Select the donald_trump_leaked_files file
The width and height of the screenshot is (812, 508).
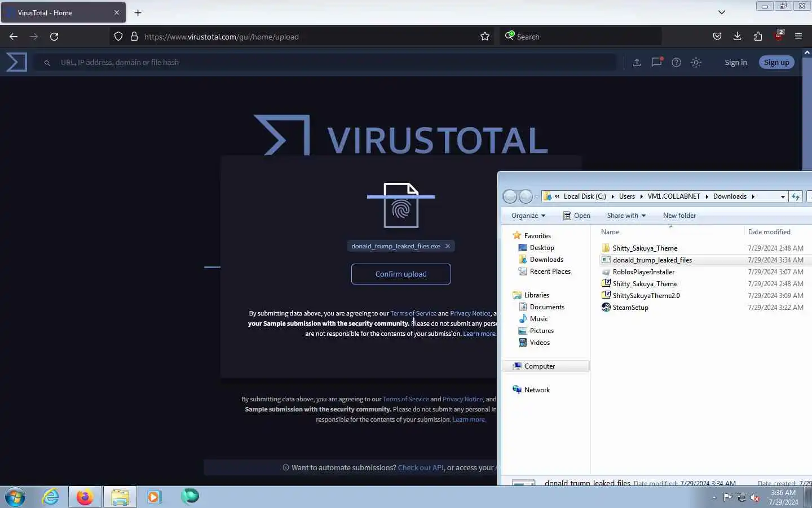tap(652, 260)
